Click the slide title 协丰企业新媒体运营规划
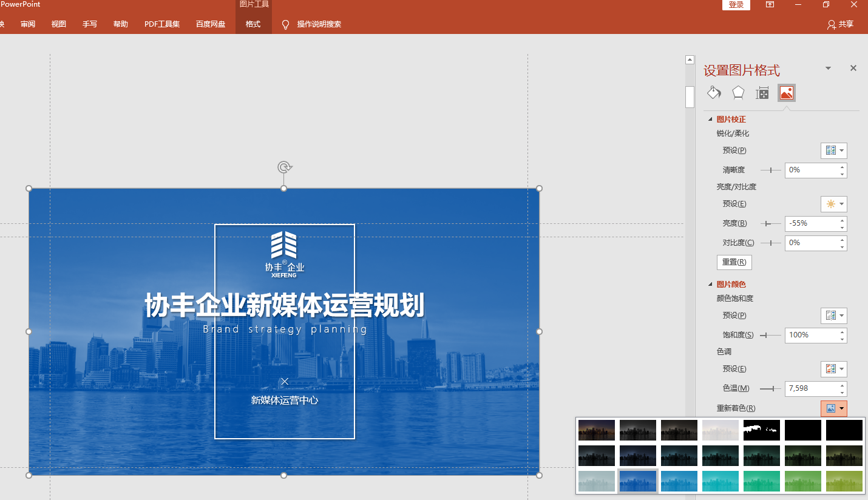Screen dimensions: 868x500 pos(284,305)
